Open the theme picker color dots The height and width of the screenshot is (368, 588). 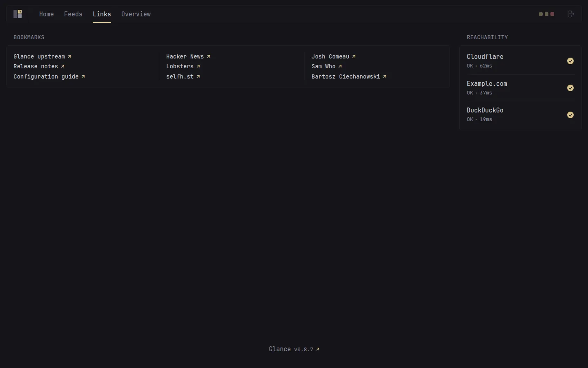point(547,14)
